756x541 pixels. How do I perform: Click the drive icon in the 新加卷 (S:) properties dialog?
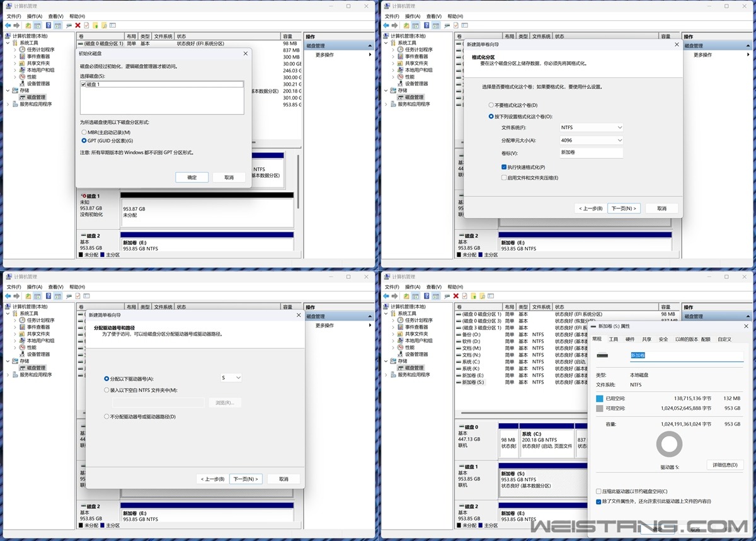(x=602, y=356)
